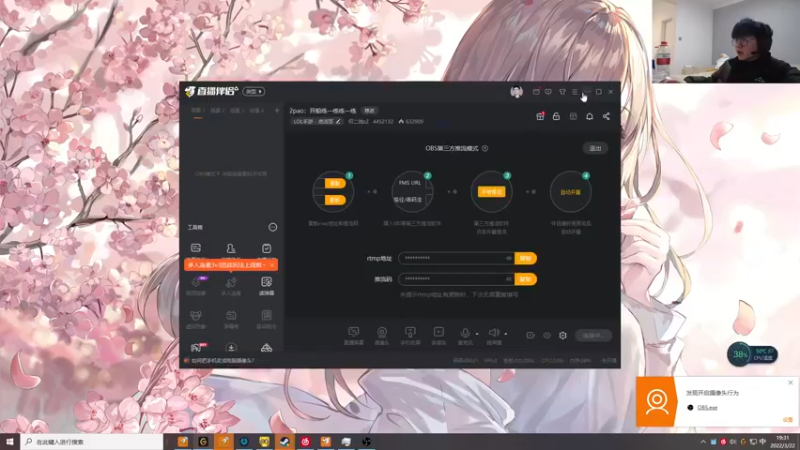The image size is (800, 450).
Task: Reveal the stream key with eye icon
Action: click(509, 279)
